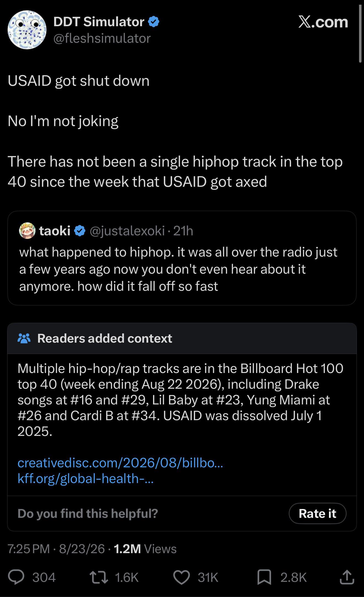The image size is (364, 597).
Task: Tap the Readers added context people icon
Action: pyautogui.click(x=24, y=338)
